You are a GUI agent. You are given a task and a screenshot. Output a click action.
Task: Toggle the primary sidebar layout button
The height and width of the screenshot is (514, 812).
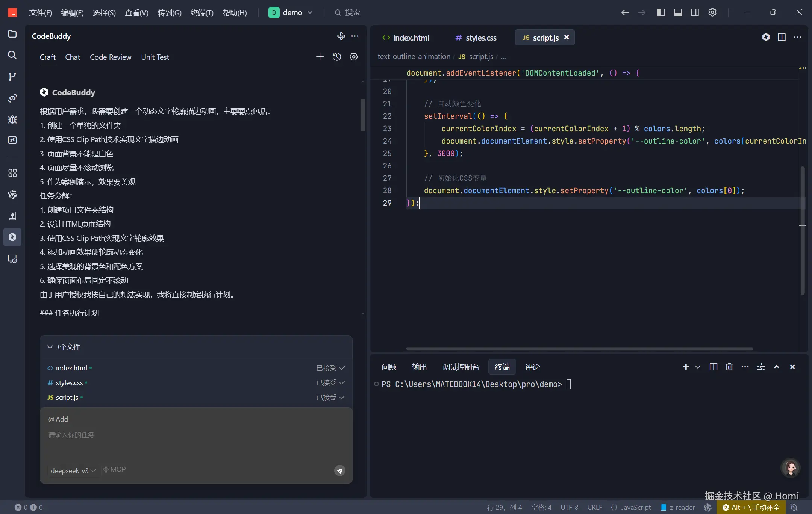[x=661, y=12]
